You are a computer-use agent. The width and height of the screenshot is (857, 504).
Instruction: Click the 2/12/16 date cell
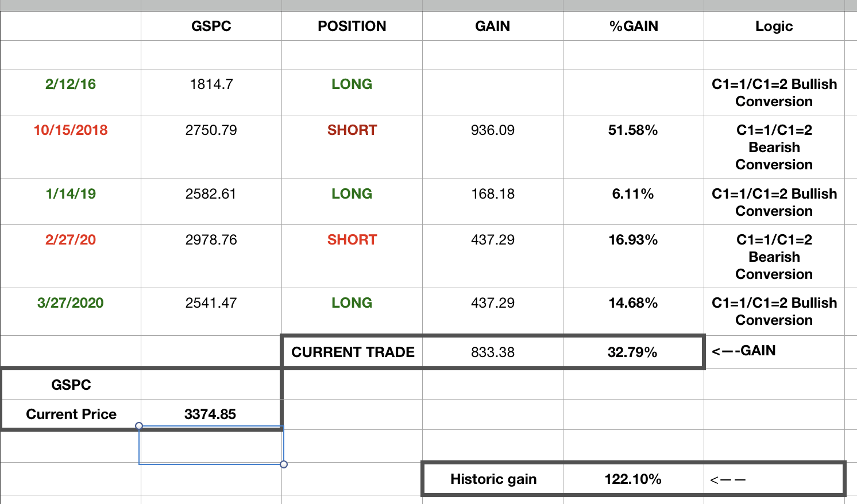coord(71,84)
